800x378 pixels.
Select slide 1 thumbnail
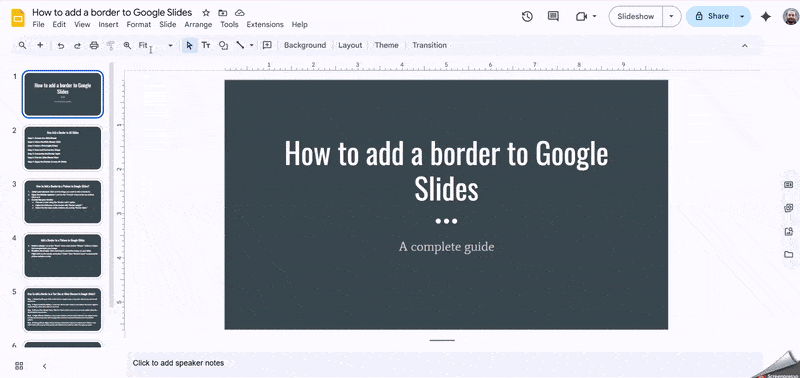[x=63, y=94]
